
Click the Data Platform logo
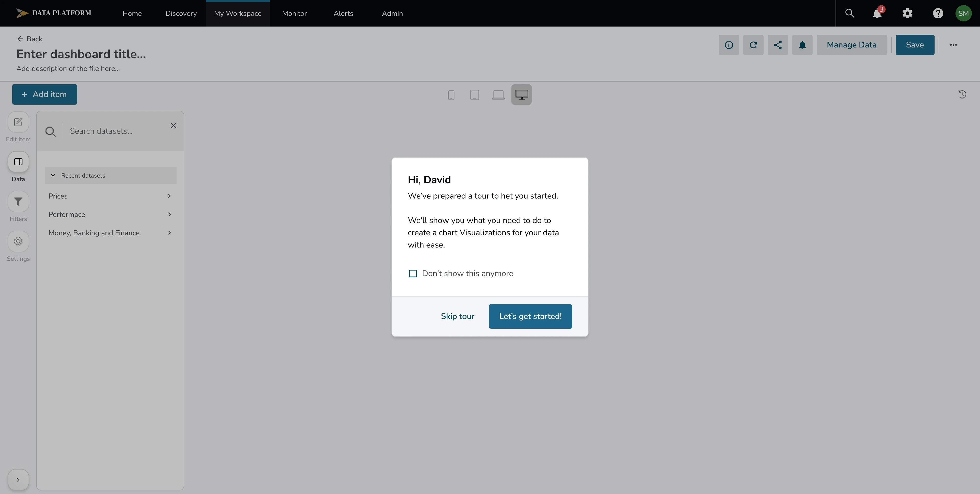(54, 13)
